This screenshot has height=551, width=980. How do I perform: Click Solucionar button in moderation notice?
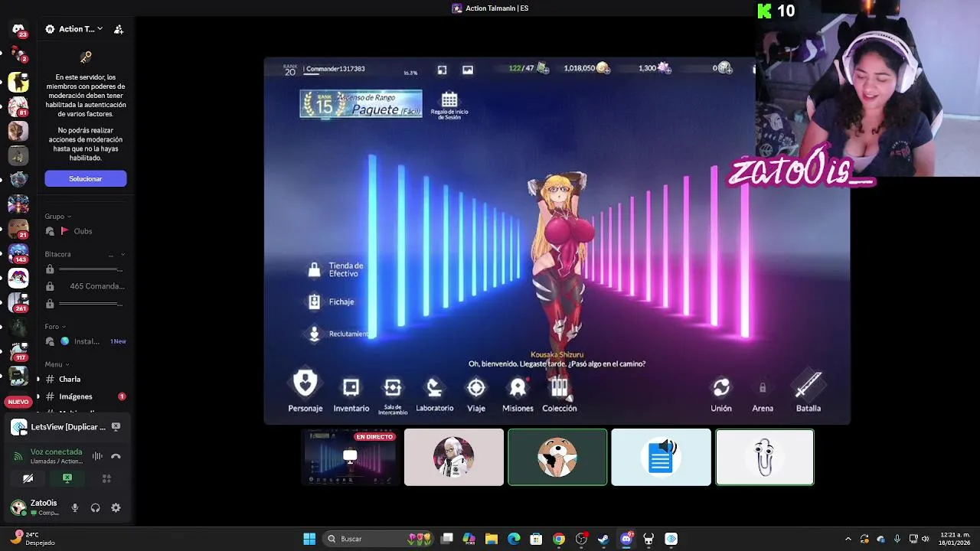(x=85, y=178)
